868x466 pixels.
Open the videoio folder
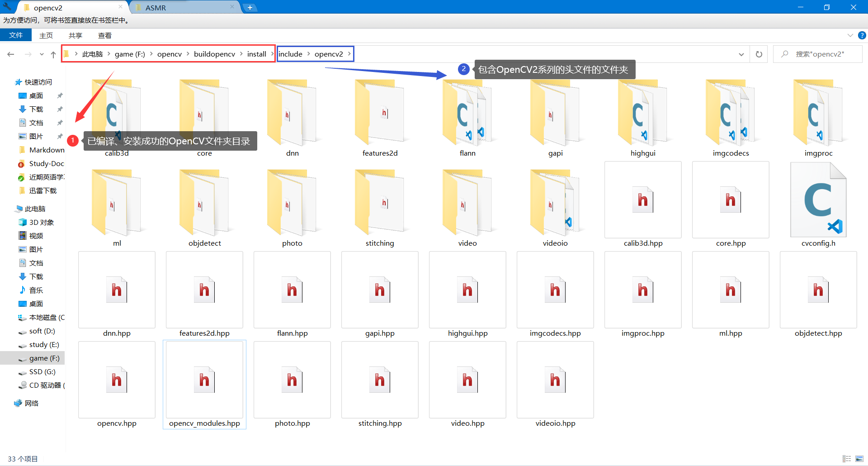click(x=555, y=208)
